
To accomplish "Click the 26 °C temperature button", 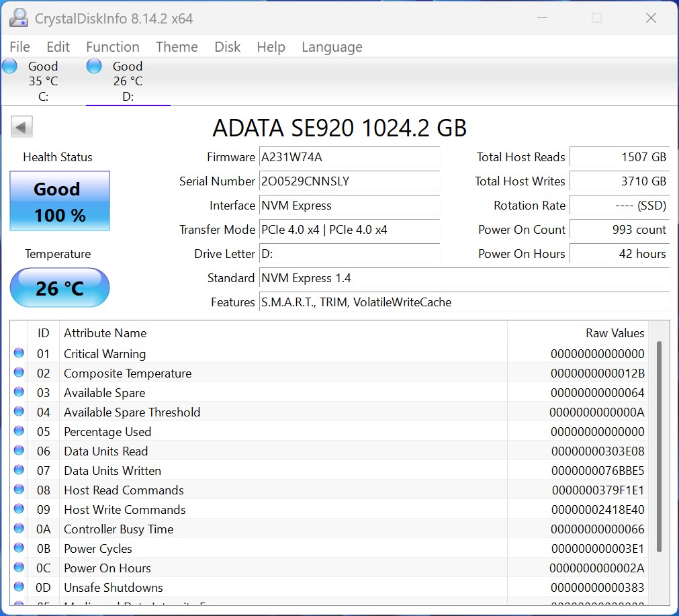I will [x=60, y=288].
